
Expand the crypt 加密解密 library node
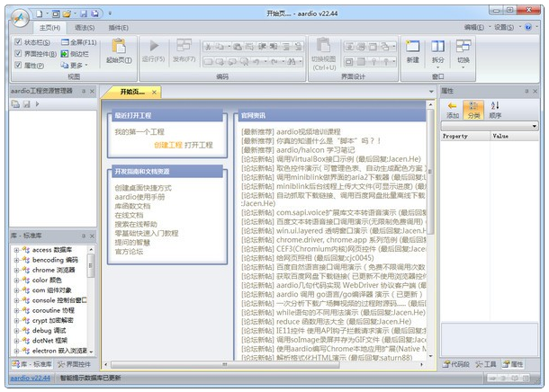pyautogui.click(x=16, y=321)
